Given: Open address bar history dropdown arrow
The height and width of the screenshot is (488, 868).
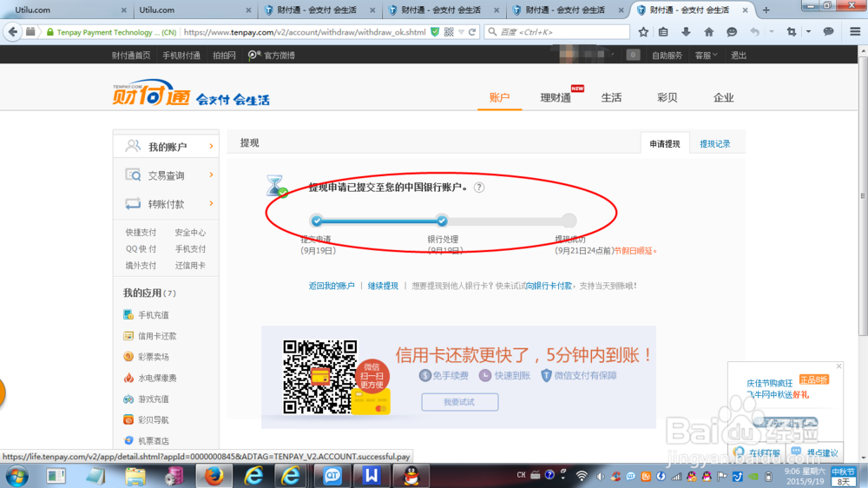Looking at the screenshot, I should 461,32.
